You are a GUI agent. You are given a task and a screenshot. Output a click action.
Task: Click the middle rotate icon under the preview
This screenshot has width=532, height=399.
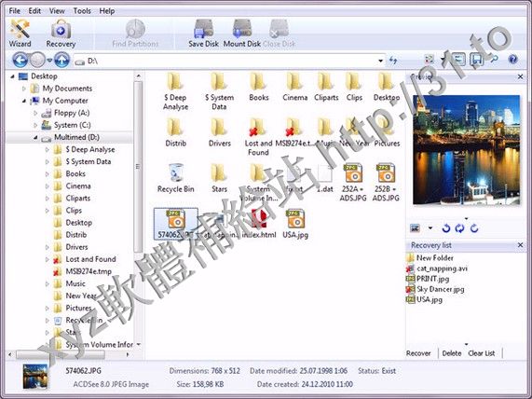coord(459,228)
